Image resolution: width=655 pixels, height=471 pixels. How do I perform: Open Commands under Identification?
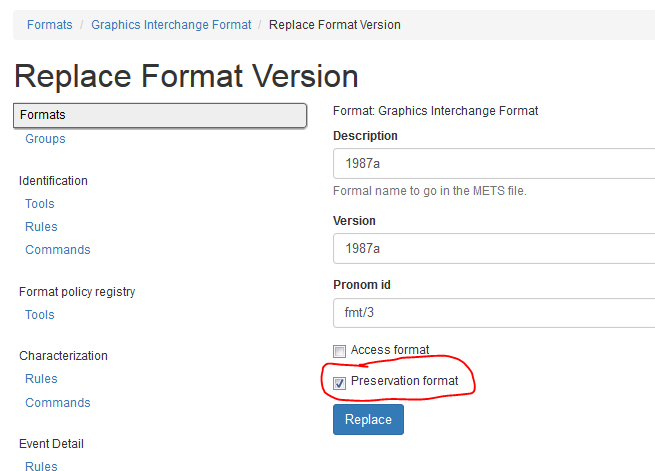pos(58,250)
